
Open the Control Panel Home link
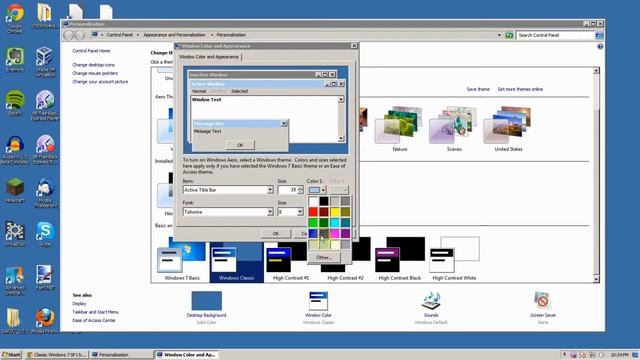pos(91,51)
